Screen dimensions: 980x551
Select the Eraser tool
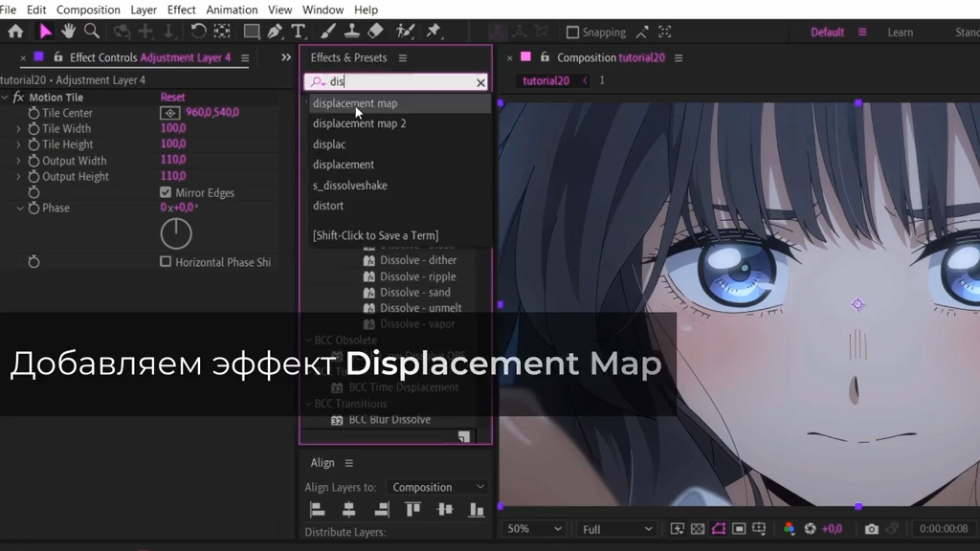click(x=375, y=32)
